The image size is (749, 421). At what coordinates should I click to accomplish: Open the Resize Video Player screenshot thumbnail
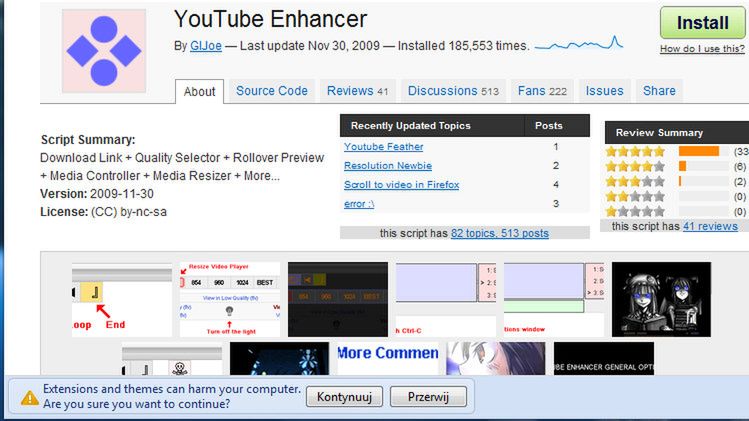pyautogui.click(x=230, y=300)
